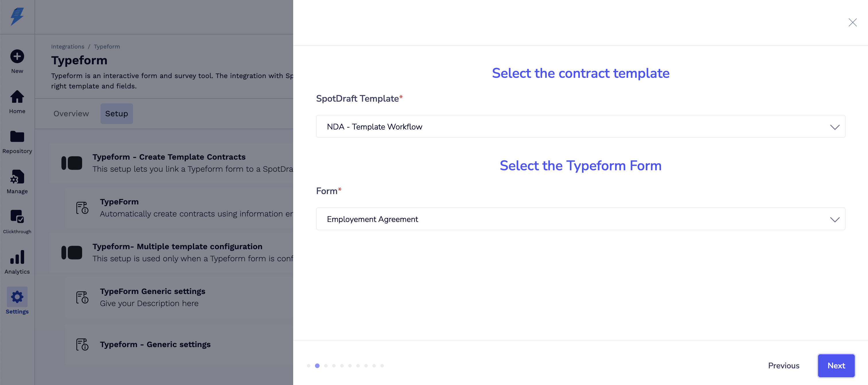Open the Analytics bar chart icon
Image resolution: width=868 pixels, height=385 pixels.
click(x=17, y=257)
